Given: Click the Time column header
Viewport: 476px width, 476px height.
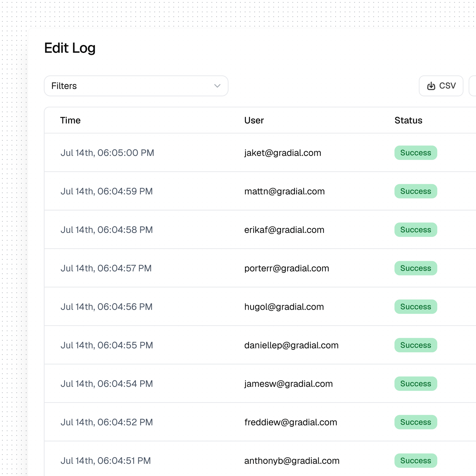Looking at the screenshot, I should click(70, 120).
